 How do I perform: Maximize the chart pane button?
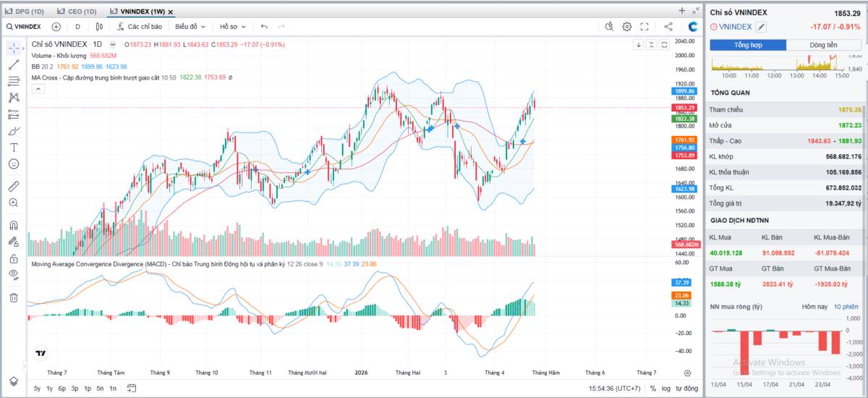[x=665, y=44]
